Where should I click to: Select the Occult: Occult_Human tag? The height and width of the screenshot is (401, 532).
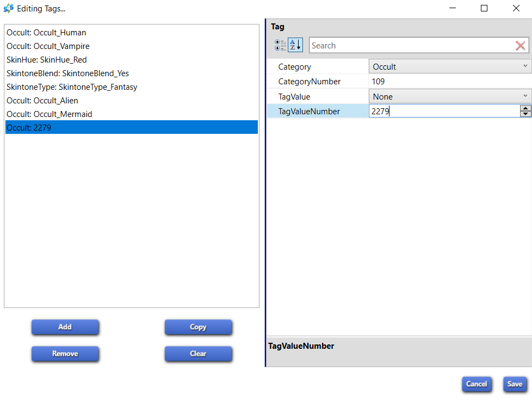132,33
